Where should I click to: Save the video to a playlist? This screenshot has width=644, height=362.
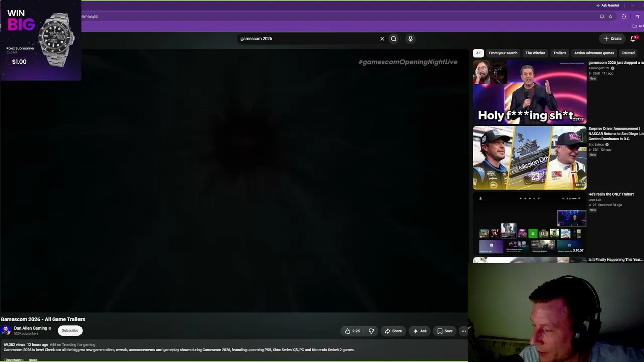click(x=445, y=331)
